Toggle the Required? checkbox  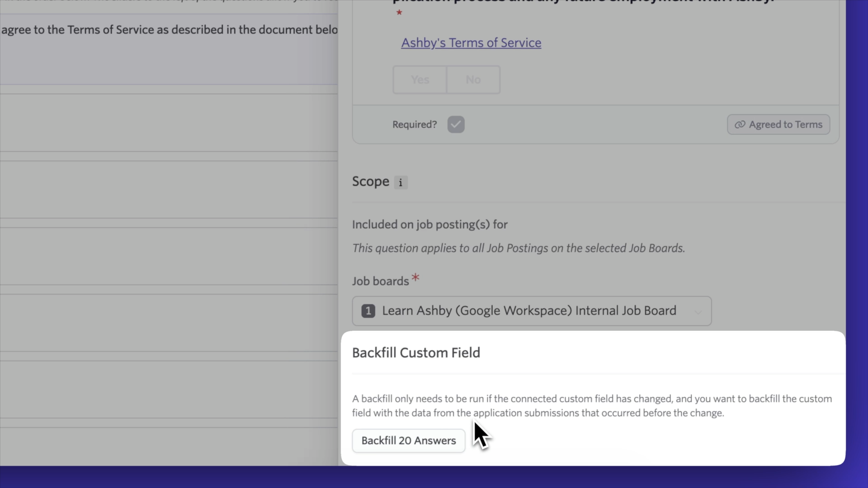[456, 124]
